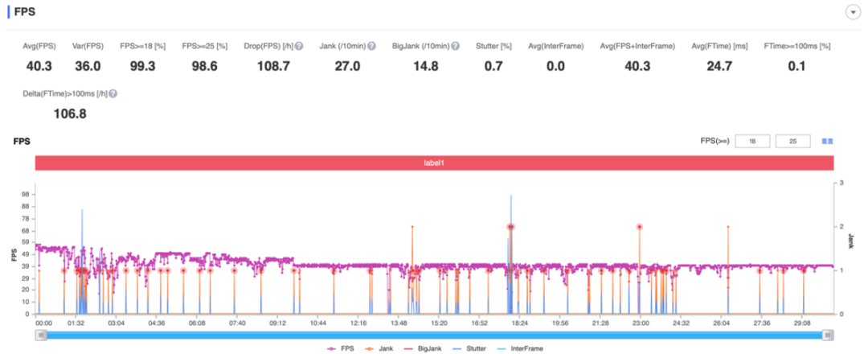Click the FPS>=25 [%] value 98.6

(204, 67)
